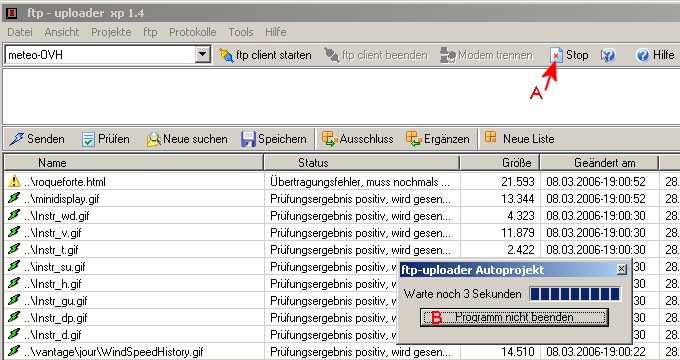Click the 13.344 size value

[x=518, y=199]
